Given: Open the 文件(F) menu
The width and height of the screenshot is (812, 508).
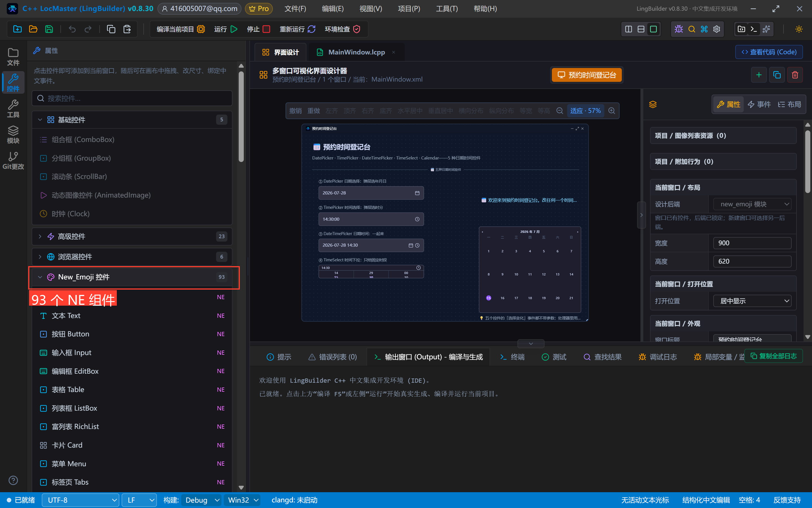Looking at the screenshot, I should pos(295,8).
